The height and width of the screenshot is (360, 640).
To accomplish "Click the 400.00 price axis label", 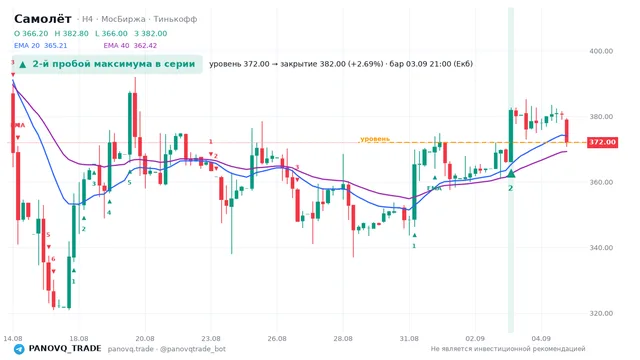I will pos(601,51).
